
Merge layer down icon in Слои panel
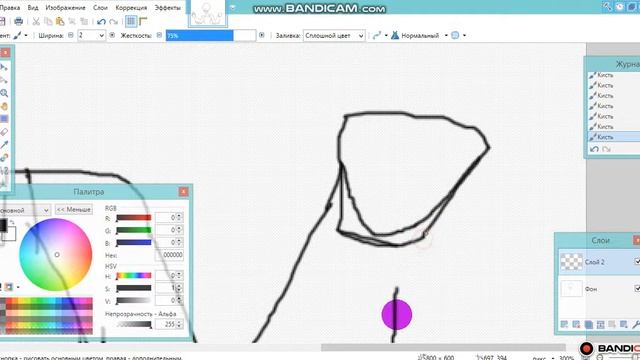click(x=600, y=324)
